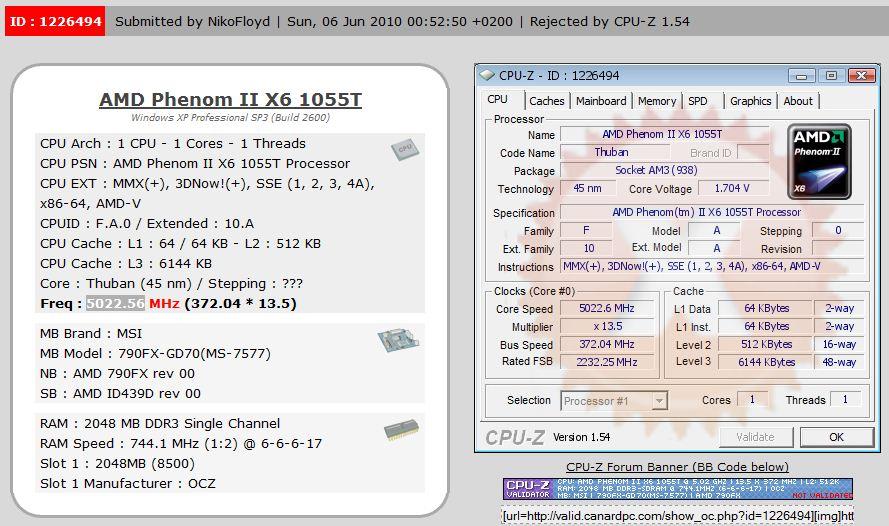Click the Threads count field
This screenshot has height=526, width=889.
tap(845, 400)
